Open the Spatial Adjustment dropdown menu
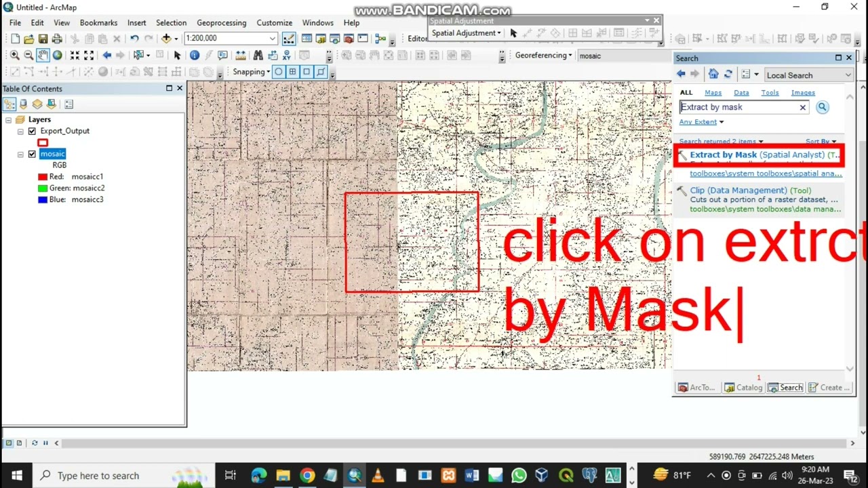The height and width of the screenshot is (488, 868). tap(466, 33)
